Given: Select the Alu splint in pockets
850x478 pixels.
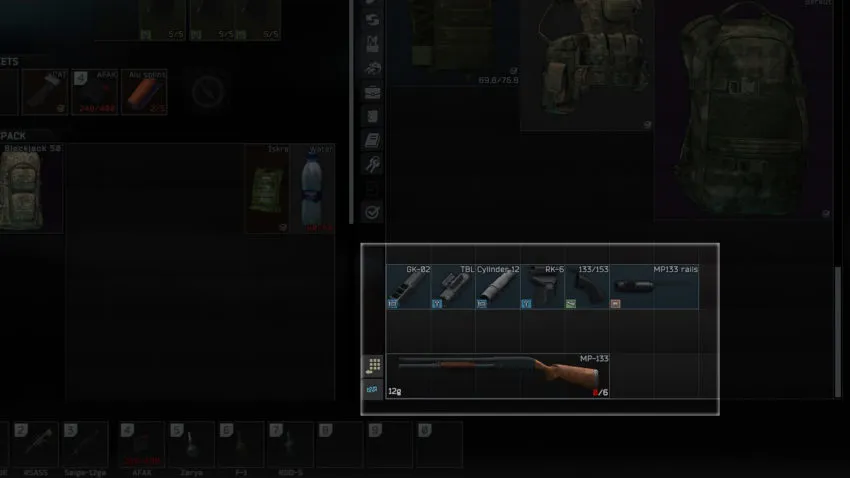Looking at the screenshot, I should tap(144, 92).
